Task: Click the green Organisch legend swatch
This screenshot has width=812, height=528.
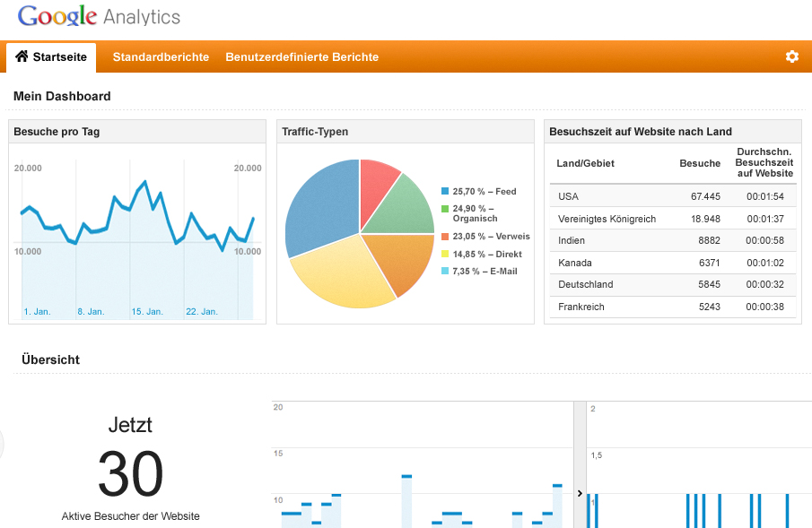Action: [x=445, y=209]
